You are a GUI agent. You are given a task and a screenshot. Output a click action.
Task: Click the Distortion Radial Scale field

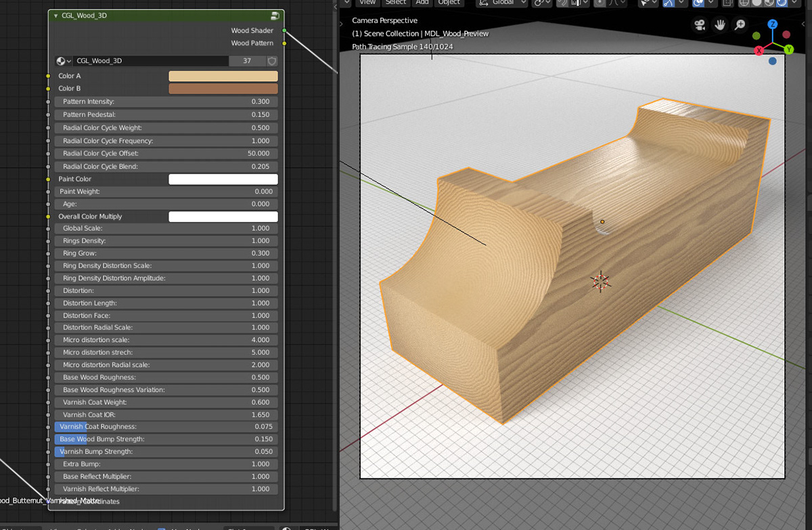[x=166, y=328]
